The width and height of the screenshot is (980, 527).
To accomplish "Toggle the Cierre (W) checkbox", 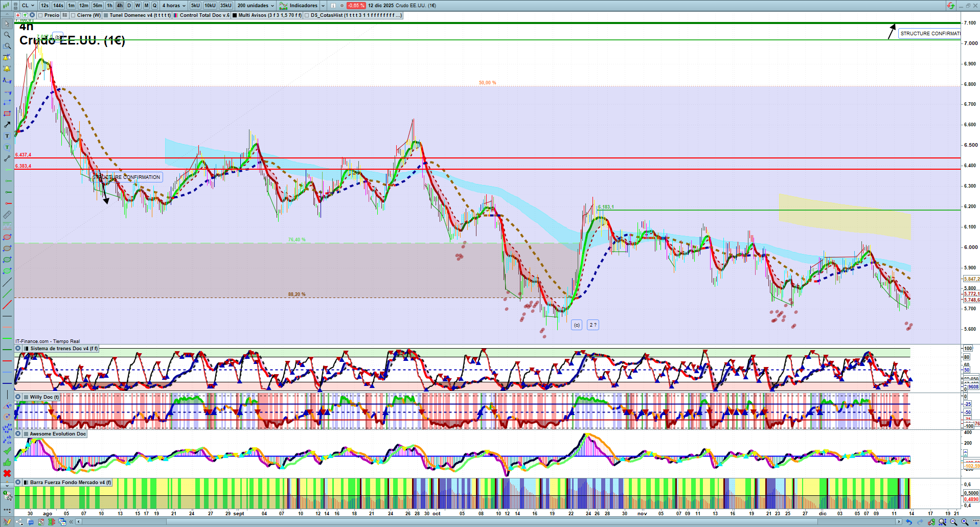I will tap(73, 15).
